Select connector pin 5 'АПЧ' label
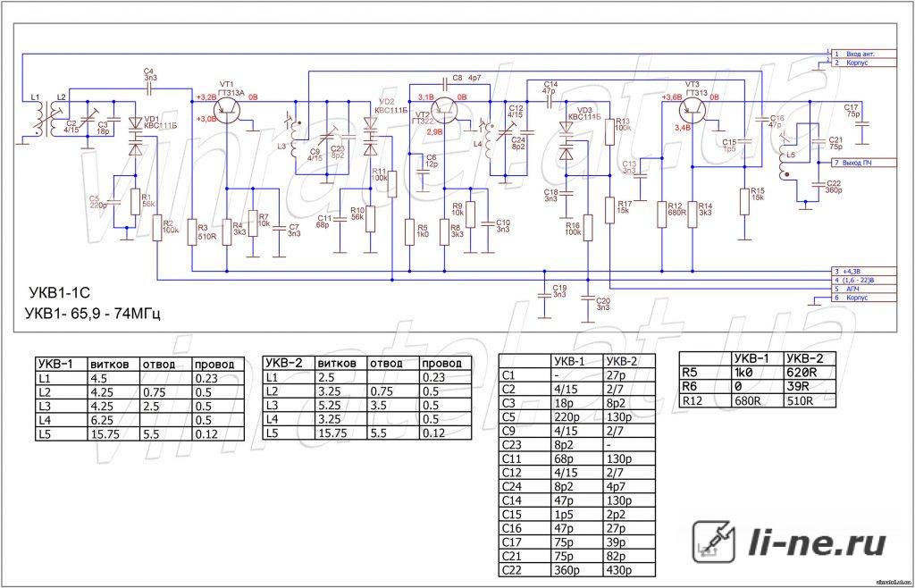Image resolution: width=915 pixels, height=588 pixels. pyautogui.click(x=864, y=289)
